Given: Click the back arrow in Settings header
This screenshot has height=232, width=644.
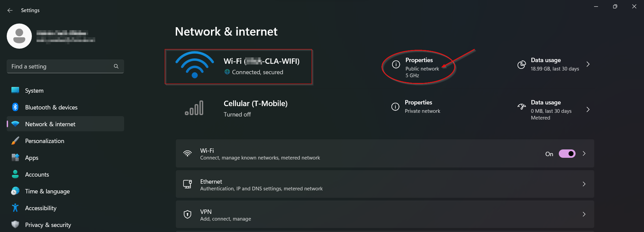Looking at the screenshot, I should click(10, 10).
